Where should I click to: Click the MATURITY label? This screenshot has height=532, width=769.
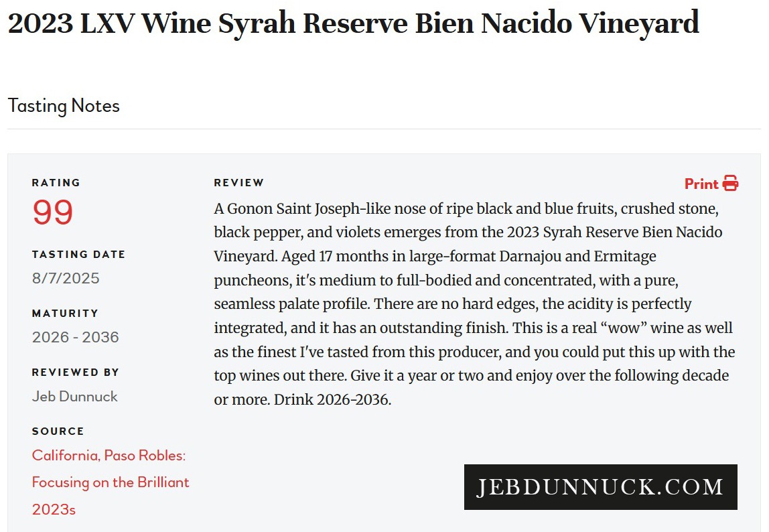pyautogui.click(x=65, y=313)
